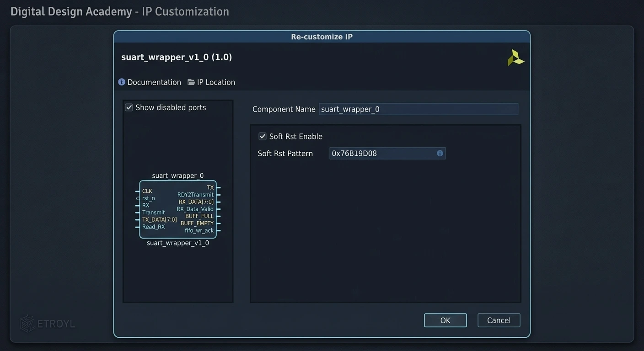This screenshot has height=351, width=644.
Task: Select the CLK port on the block
Action: click(147, 191)
